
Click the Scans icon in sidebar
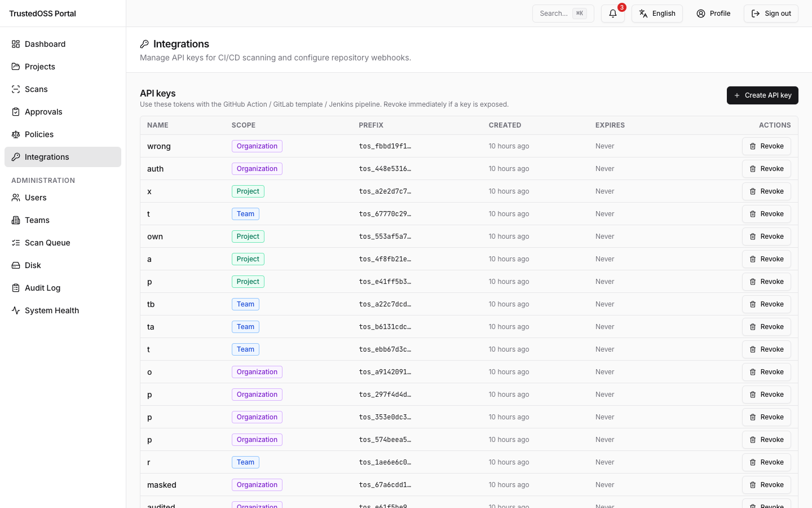[x=16, y=89]
